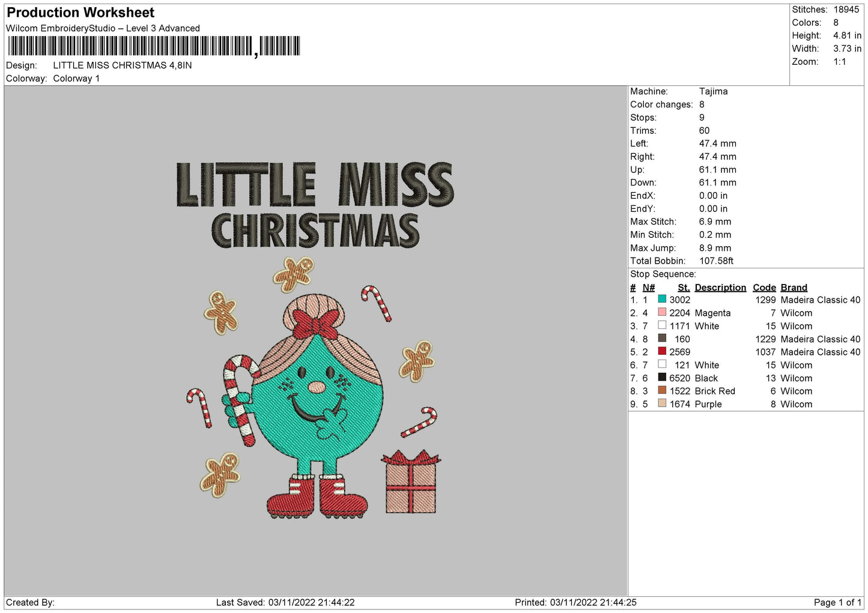This screenshot has height=613, width=868.
Task: Click the stitch count 121 in stop 6
Action: (x=682, y=365)
